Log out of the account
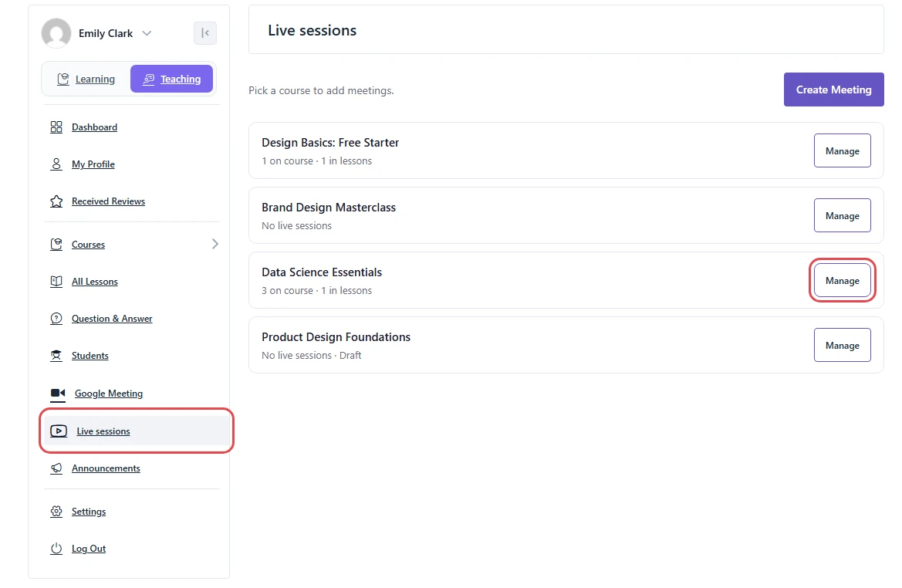The height and width of the screenshot is (588, 902). [89, 549]
